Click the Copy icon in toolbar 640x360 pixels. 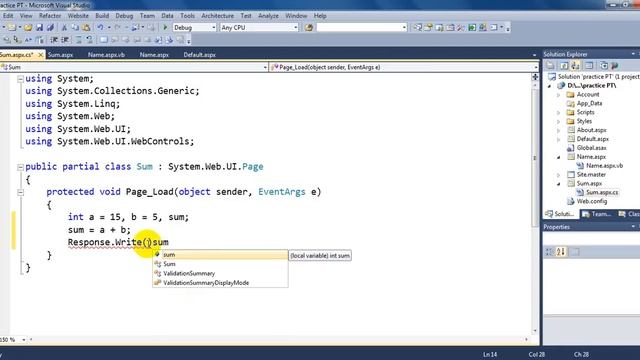(x=75, y=27)
